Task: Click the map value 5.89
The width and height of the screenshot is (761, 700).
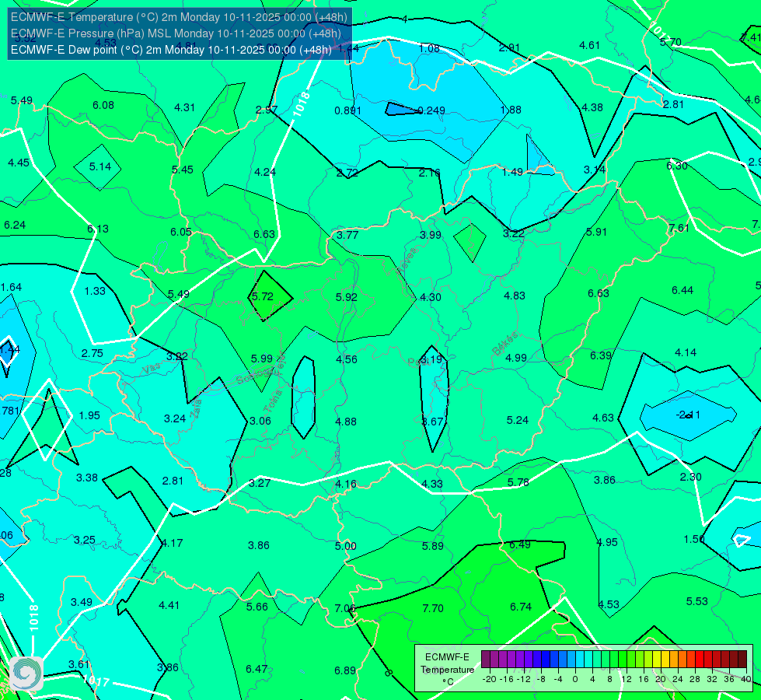Action: click(432, 547)
